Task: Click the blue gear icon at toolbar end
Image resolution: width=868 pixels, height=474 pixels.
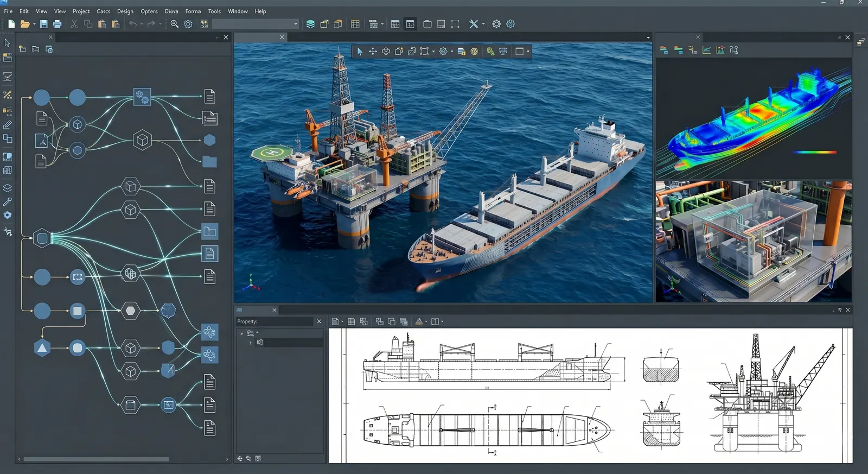Action: 510,24
